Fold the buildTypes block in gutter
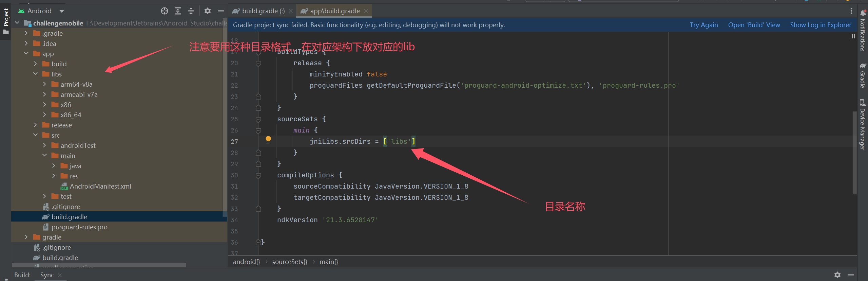Viewport: 868px width, 281px height. (x=258, y=52)
